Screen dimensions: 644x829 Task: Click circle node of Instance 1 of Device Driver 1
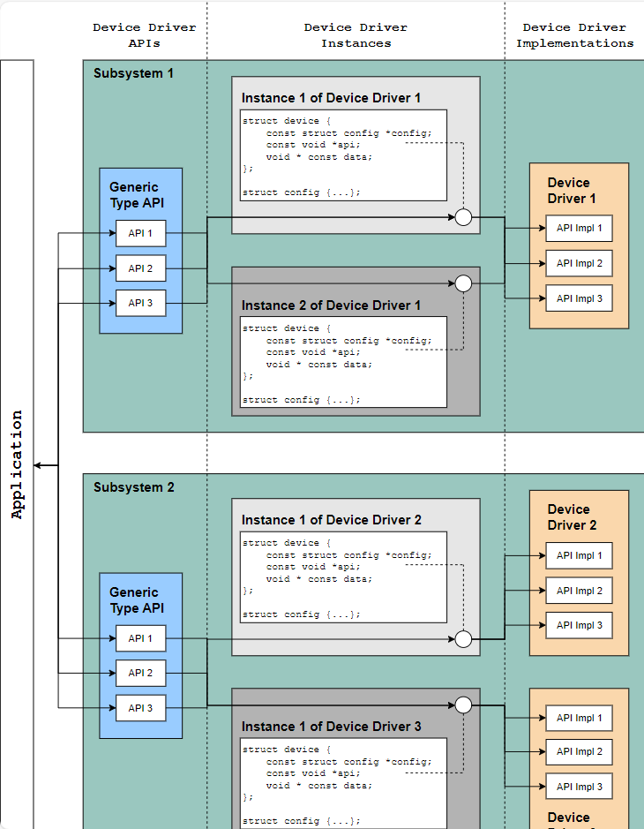tap(463, 217)
